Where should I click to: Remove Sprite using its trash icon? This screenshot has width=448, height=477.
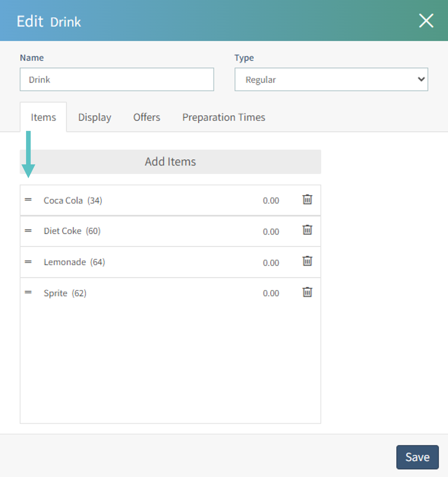[307, 292]
